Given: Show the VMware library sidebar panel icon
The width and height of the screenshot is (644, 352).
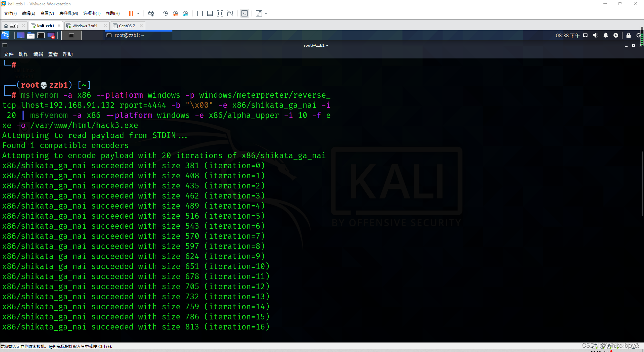Looking at the screenshot, I should pos(200,13).
